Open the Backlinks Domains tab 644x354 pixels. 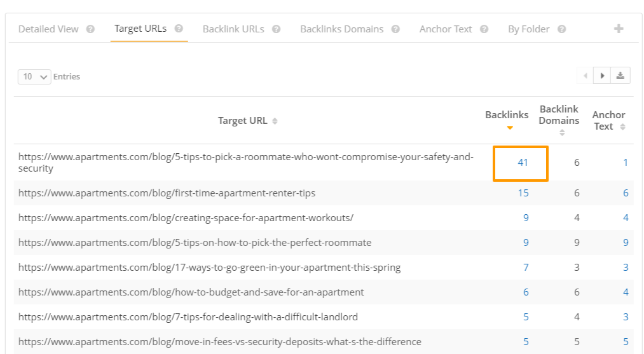[x=342, y=29]
